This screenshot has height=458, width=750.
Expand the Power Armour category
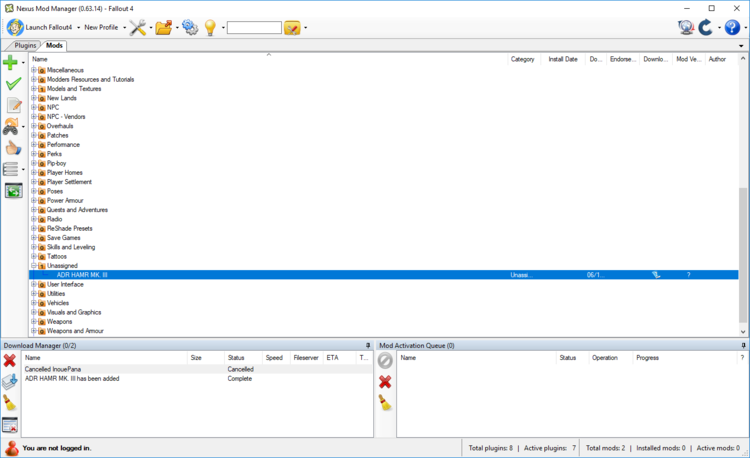pyautogui.click(x=34, y=200)
